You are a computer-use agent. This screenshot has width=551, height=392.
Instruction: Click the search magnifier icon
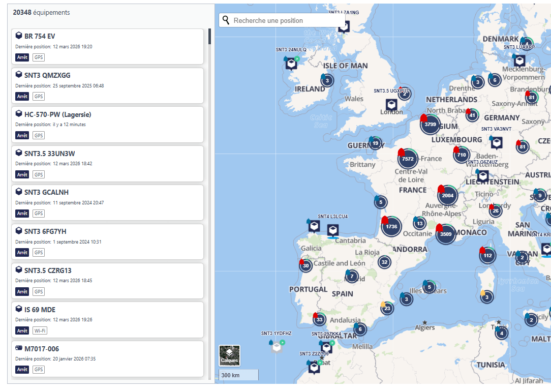[x=226, y=20]
